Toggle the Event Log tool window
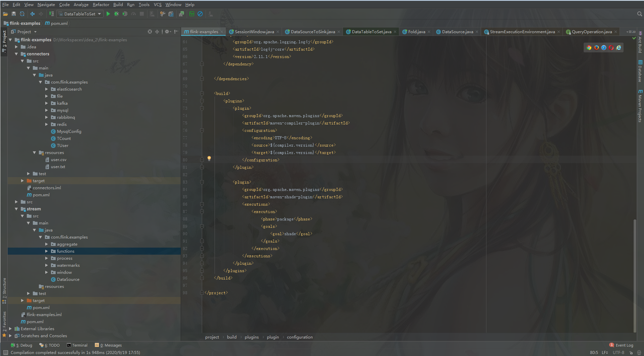 click(x=621, y=345)
